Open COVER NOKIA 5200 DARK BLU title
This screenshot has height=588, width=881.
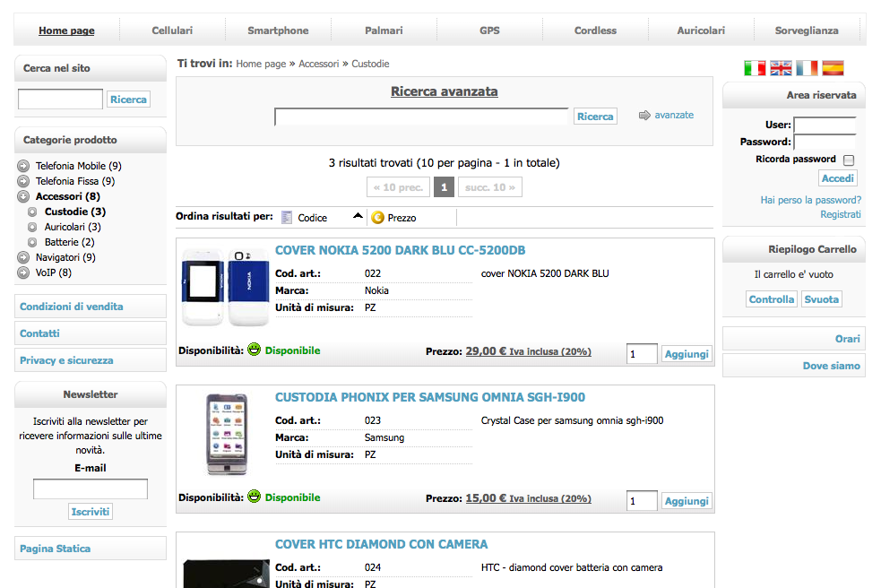pyautogui.click(x=400, y=250)
